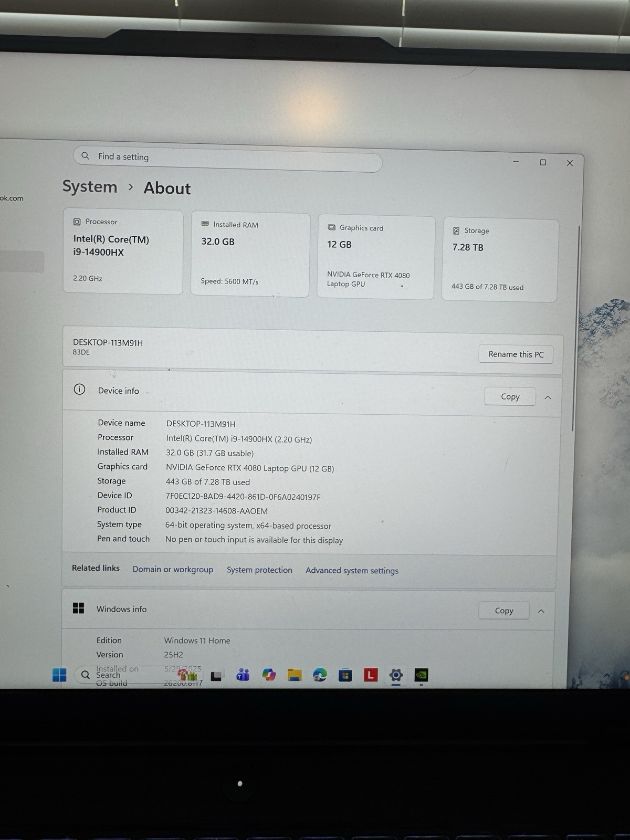
Task: Open the red L Lenovo app icon
Action: (371, 675)
